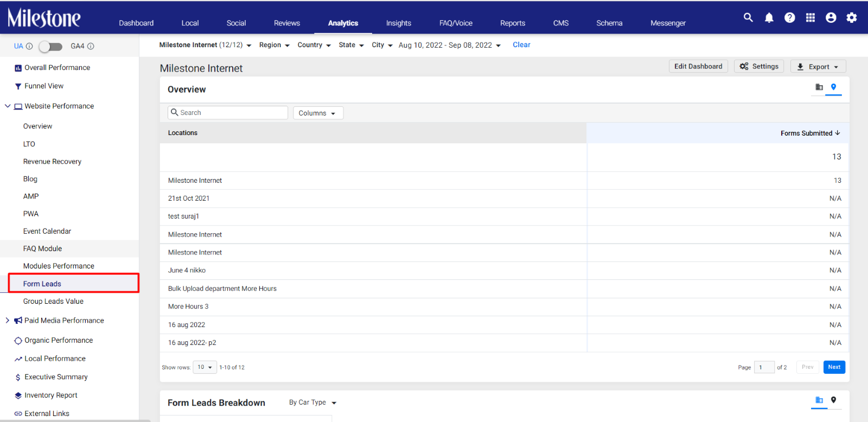
Task: Go to the Insights tab
Action: click(x=399, y=23)
